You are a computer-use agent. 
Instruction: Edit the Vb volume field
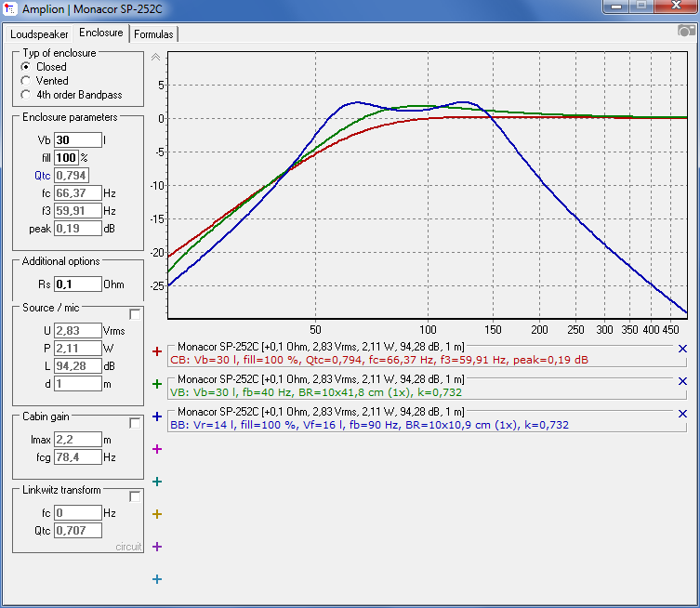tap(78, 140)
